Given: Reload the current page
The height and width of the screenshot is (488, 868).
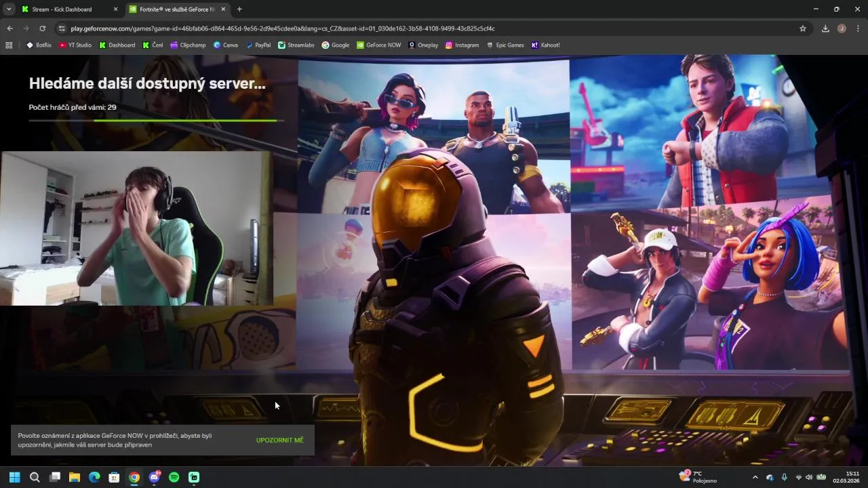Looking at the screenshot, I should point(42,28).
